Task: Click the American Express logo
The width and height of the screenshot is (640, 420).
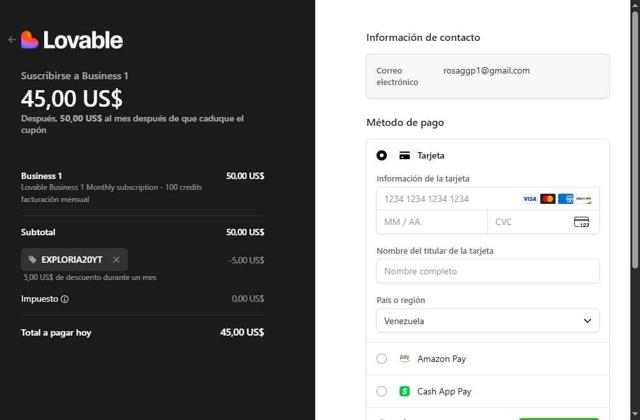Action: [x=566, y=199]
